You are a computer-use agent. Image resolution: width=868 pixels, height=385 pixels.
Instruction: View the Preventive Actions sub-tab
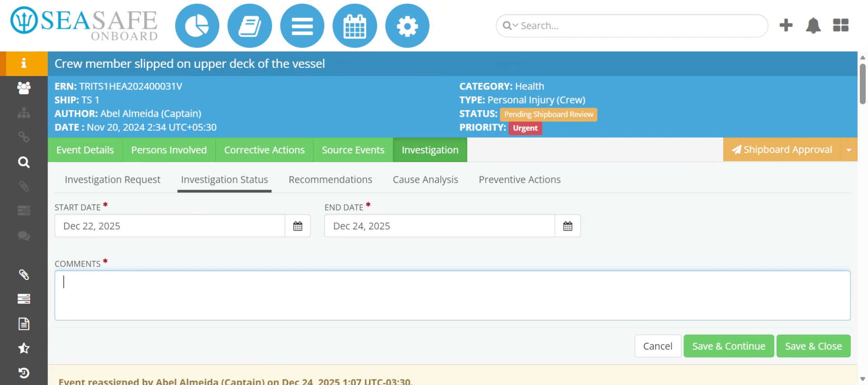(519, 180)
